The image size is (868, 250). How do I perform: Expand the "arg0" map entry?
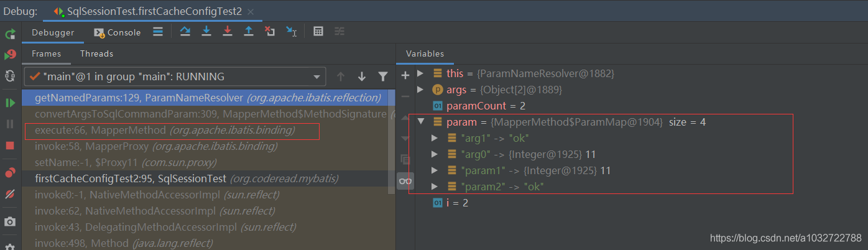click(435, 154)
